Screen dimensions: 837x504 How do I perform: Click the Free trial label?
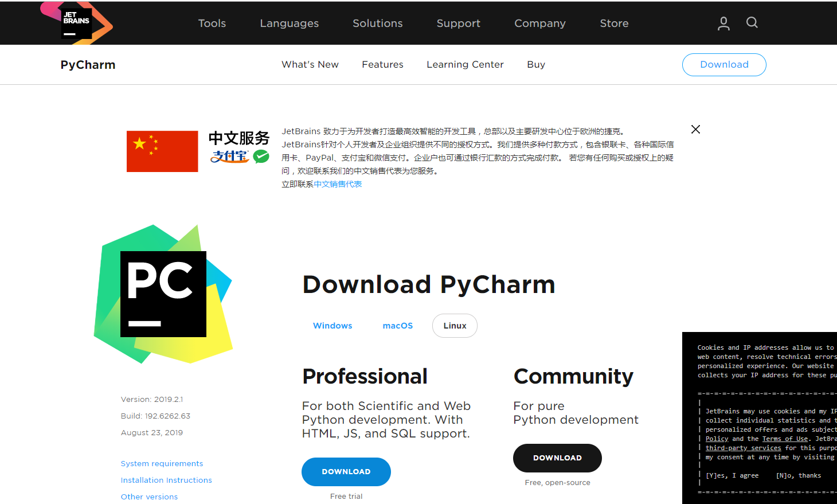click(x=346, y=497)
